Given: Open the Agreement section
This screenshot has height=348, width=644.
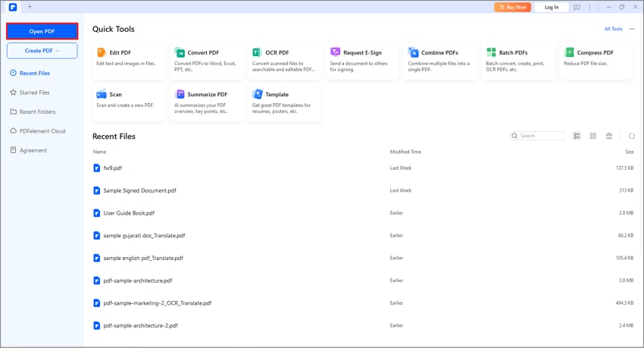Looking at the screenshot, I should click(28, 150).
